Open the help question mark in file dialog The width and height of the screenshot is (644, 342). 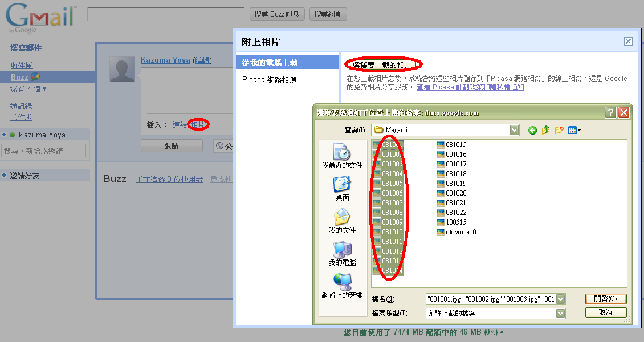click(x=610, y=112)
